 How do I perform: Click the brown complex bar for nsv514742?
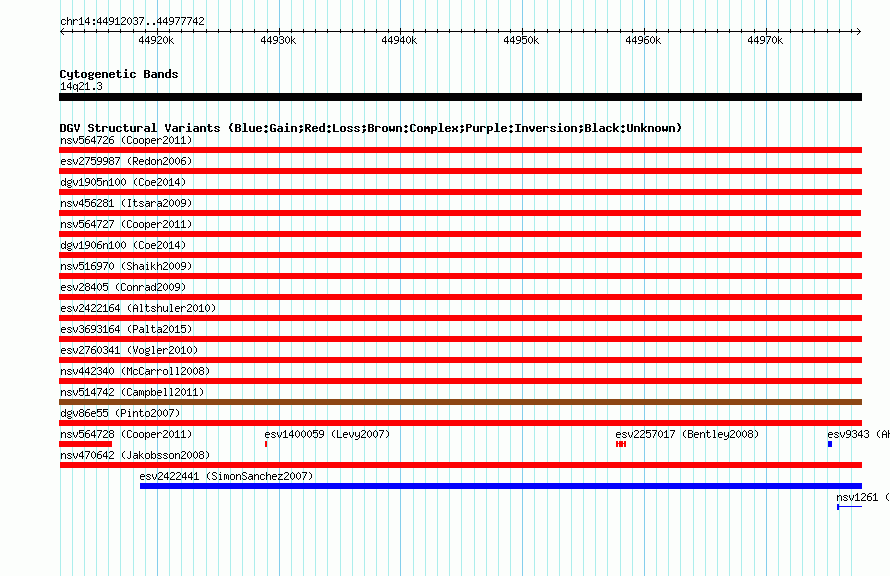(x=460, y=402)
